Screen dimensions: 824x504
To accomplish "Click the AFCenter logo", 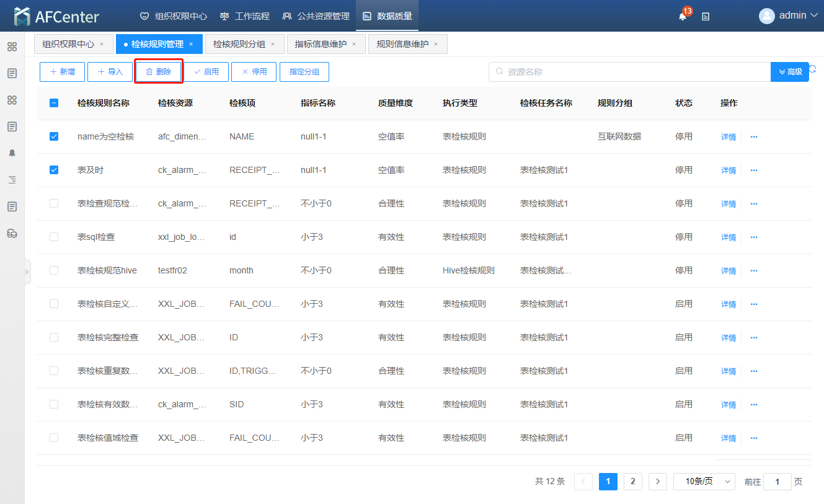I will click(57, 16).
